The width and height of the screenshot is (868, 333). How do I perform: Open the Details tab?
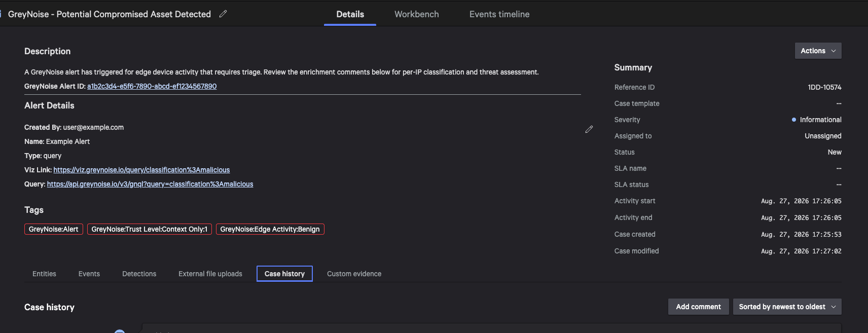350,14
